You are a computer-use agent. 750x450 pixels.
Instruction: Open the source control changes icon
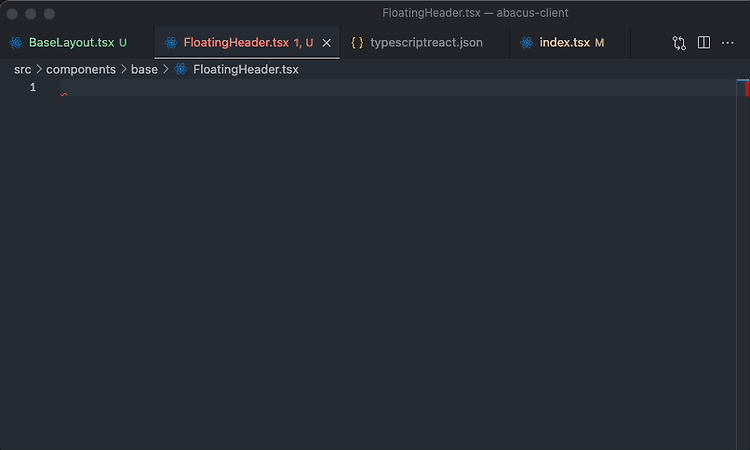[x=679, y=43]
